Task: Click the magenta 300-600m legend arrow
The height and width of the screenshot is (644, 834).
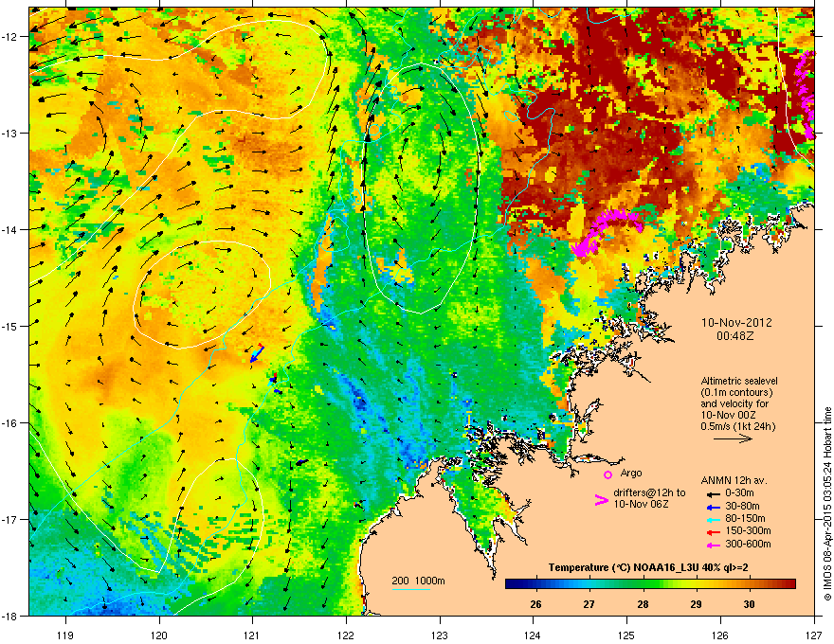Action: click(x=713, y=545)
